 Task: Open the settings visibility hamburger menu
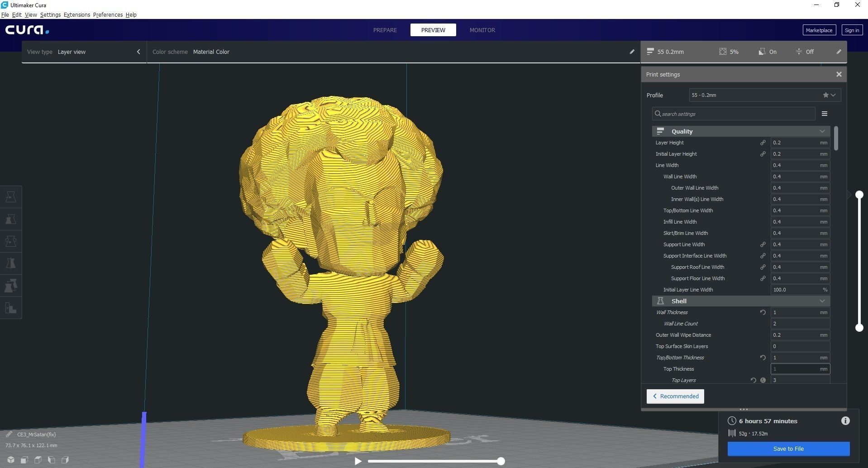point(825,114)
